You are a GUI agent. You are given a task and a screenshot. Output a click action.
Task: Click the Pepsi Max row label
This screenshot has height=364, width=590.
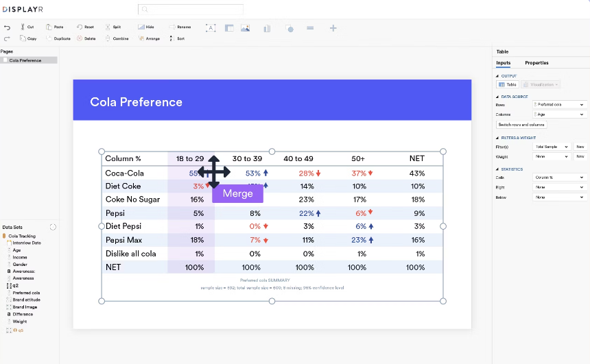pos(123,240)
